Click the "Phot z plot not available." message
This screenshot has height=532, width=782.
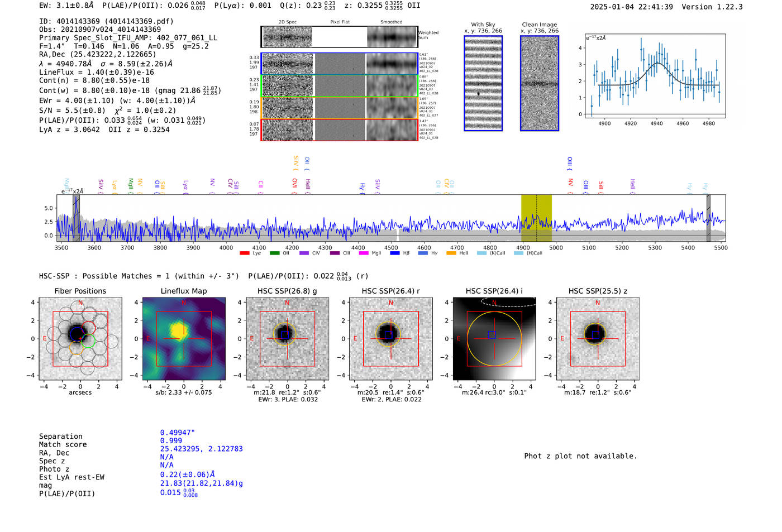(580, 456)
